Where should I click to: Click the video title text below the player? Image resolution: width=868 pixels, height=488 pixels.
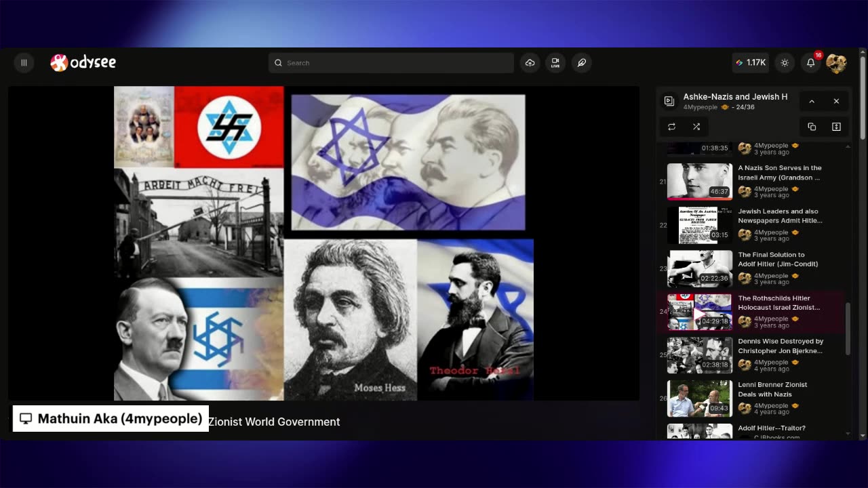coord(274,422)
